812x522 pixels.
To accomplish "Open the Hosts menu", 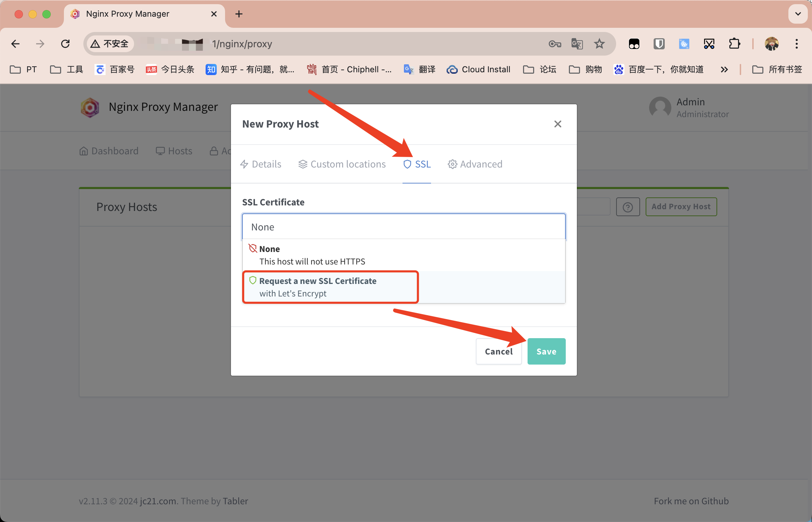I will (x=174, y=151).
